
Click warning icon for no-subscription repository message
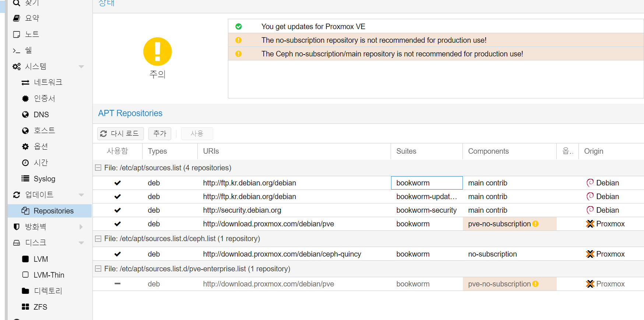[x=239, y=40]
